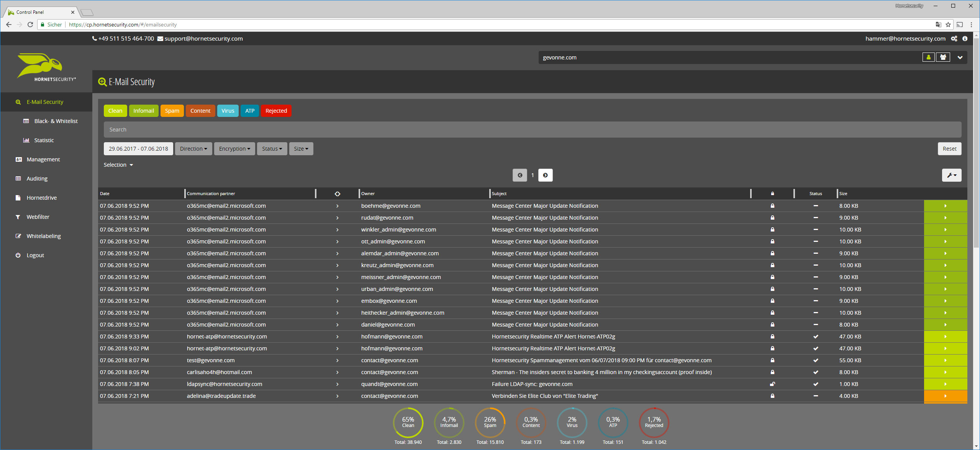This screenshot has width=980, height=450.
Task: Click single user icon next to gevonne.com
Action: tap(928, 57)
